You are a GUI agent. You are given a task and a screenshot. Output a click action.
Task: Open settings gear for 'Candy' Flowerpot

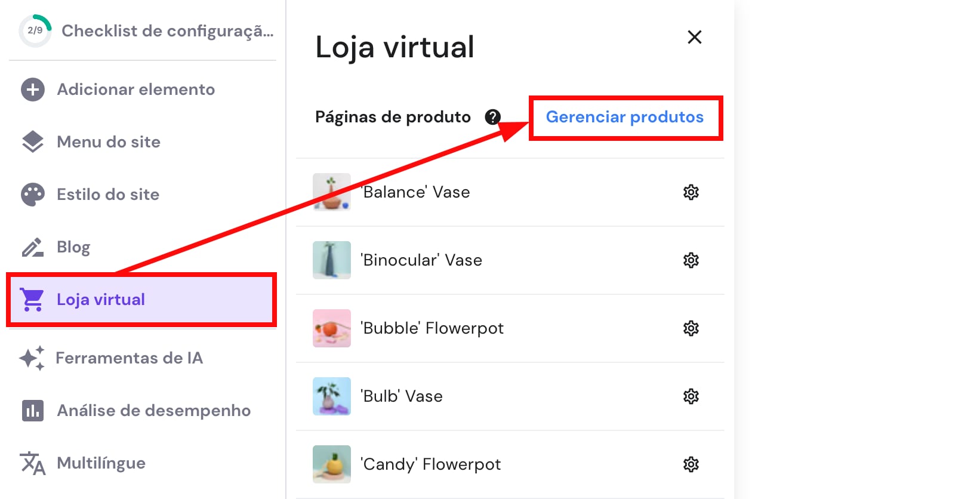(691, 464)
